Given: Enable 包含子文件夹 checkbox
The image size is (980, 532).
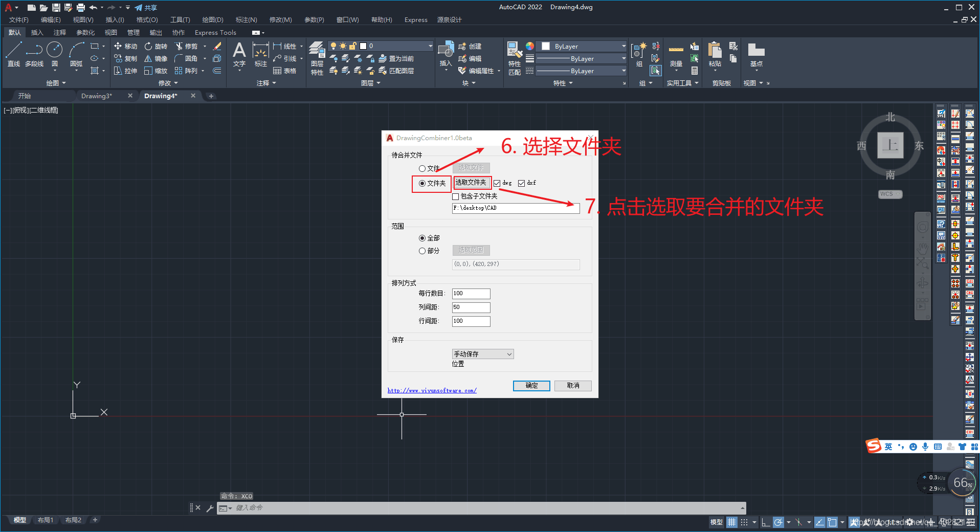Looking at the screenshot, I should point(456,196).
